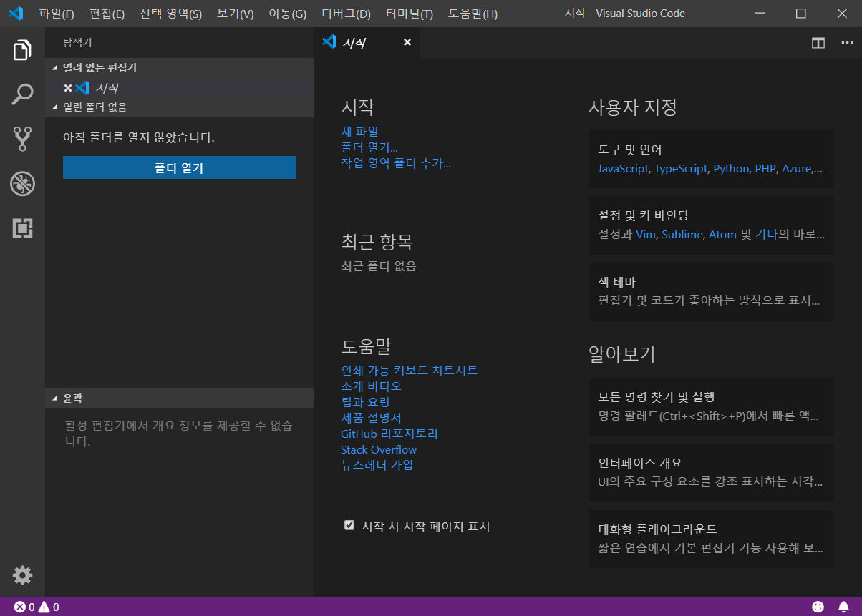Screen dimensions: 862x616
Task: Open the Debug view icon
Action: tap(22, 184)
